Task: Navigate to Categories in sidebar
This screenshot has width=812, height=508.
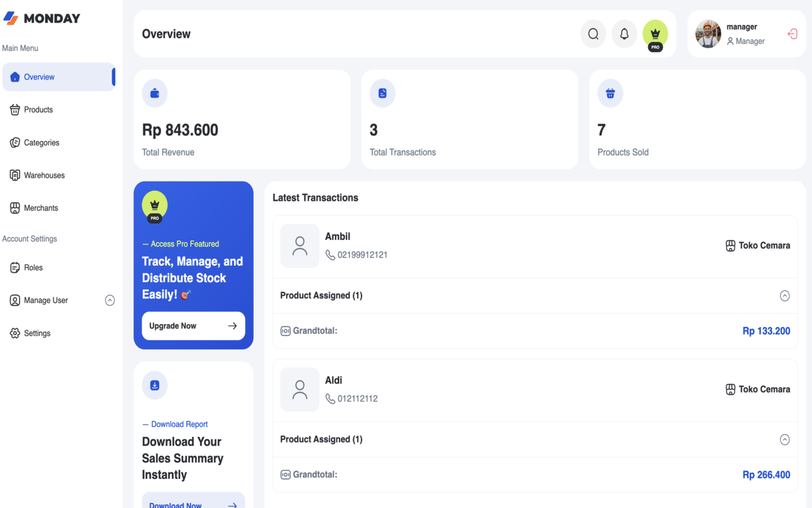Action: [41, 143]
